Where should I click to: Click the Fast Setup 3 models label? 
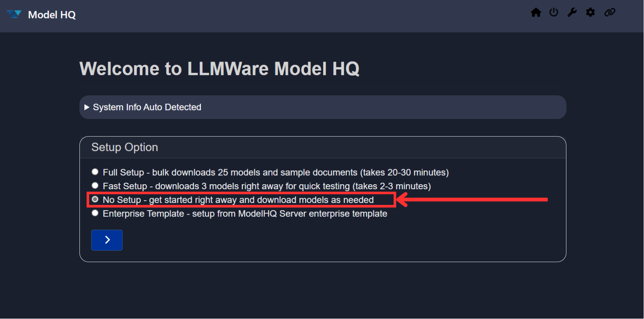pyautogui.click(x=267, y=187)
